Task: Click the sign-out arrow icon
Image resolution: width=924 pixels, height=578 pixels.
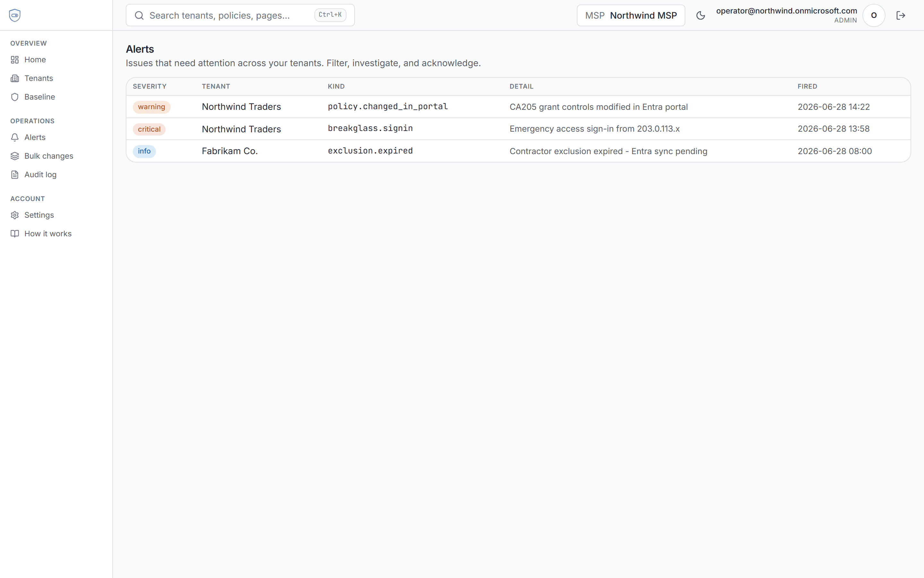Action: pyautogui.click(x=901, y=15)
